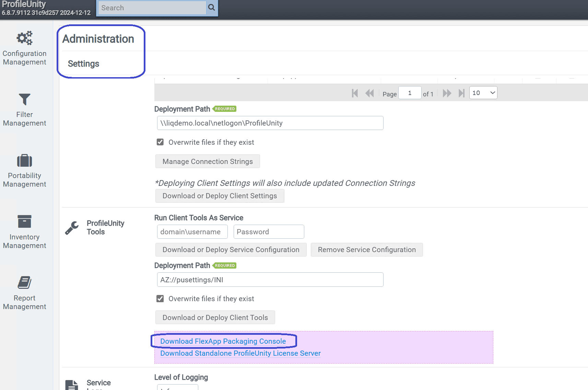Click Remove Service Configuration button
The height and width of the screenshot is (390, 588).
click(x=366, y=250)
